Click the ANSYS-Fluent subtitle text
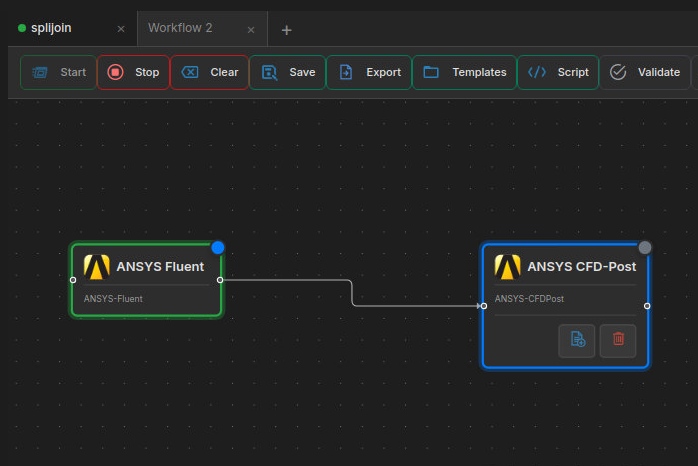 coord(113,299)
